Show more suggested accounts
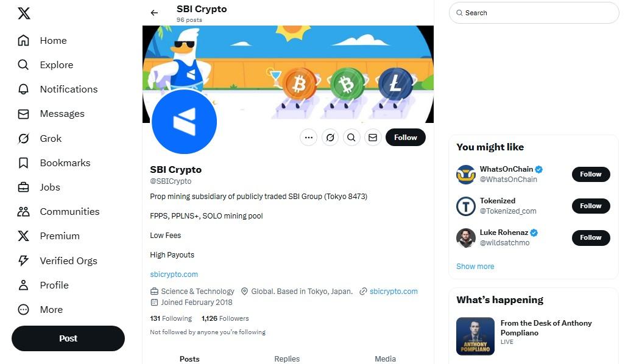 475,266
